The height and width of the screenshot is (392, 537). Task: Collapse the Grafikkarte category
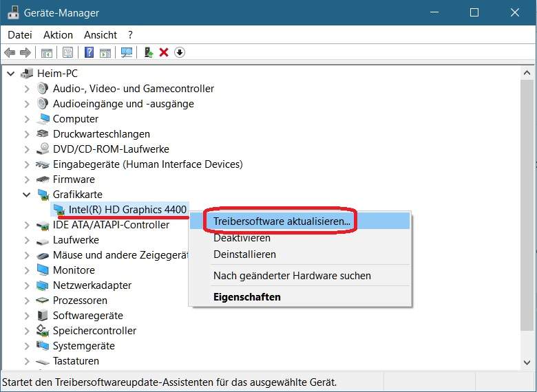[x=27, y=195]
